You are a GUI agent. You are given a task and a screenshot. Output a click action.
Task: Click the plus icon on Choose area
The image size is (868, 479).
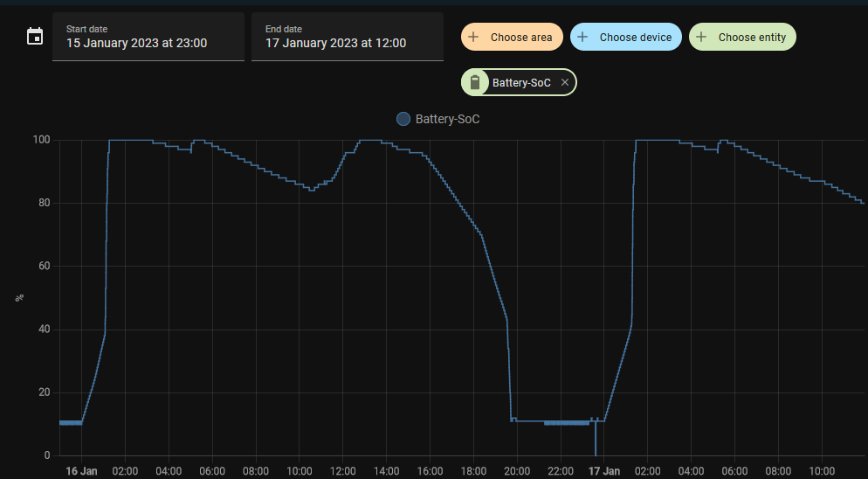pos(473,38)
